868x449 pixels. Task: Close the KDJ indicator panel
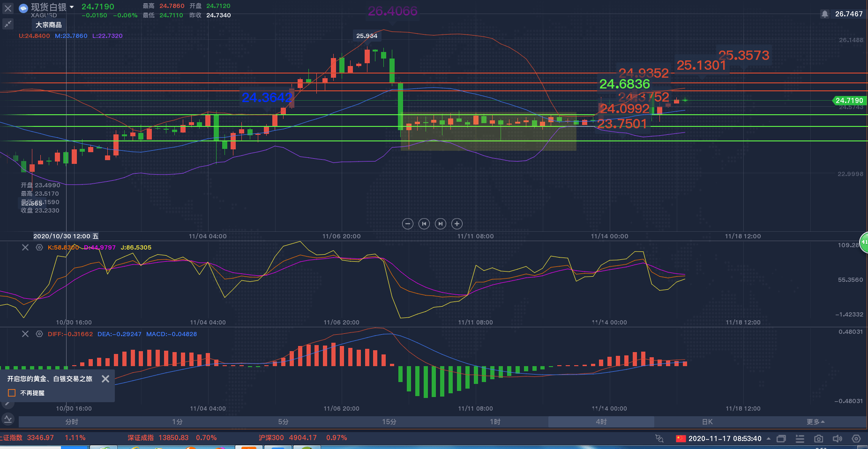[x=25, y=248]
